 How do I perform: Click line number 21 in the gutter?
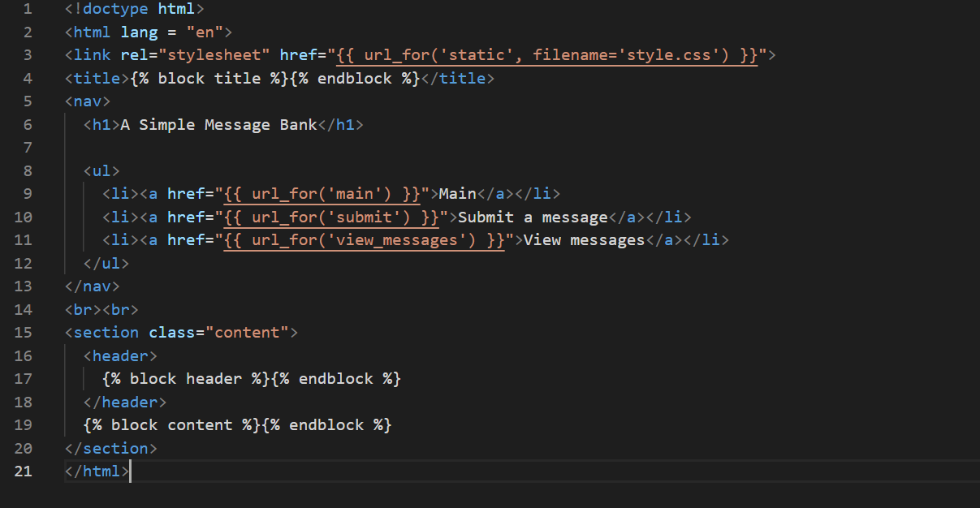click(24, 471)
